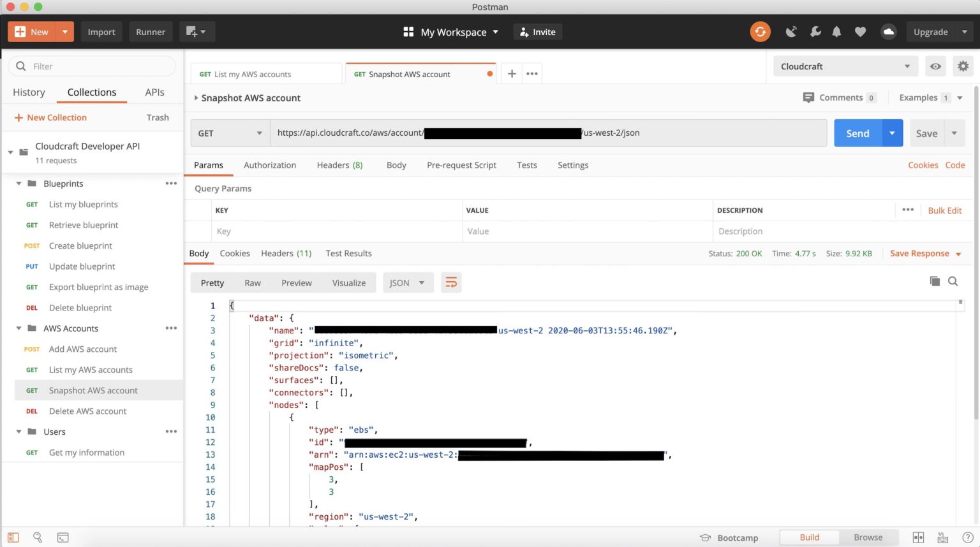Image resolution: width=980 pixels, height=547 pixels.
Task: Expand the Save button dropdown arrow
Action: tap(954, 133)
